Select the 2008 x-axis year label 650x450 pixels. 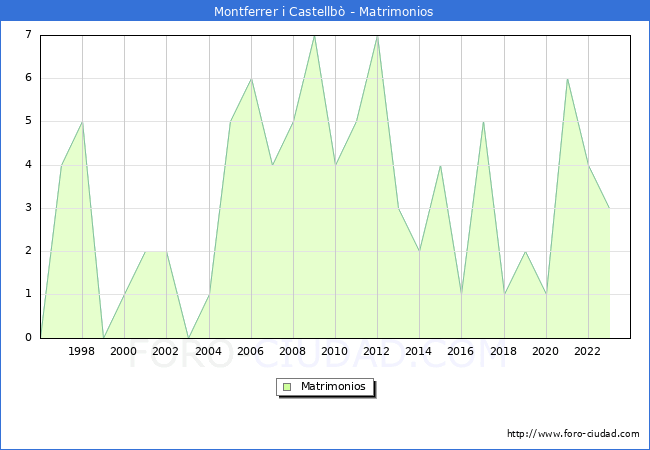click(x=293, y=351)
